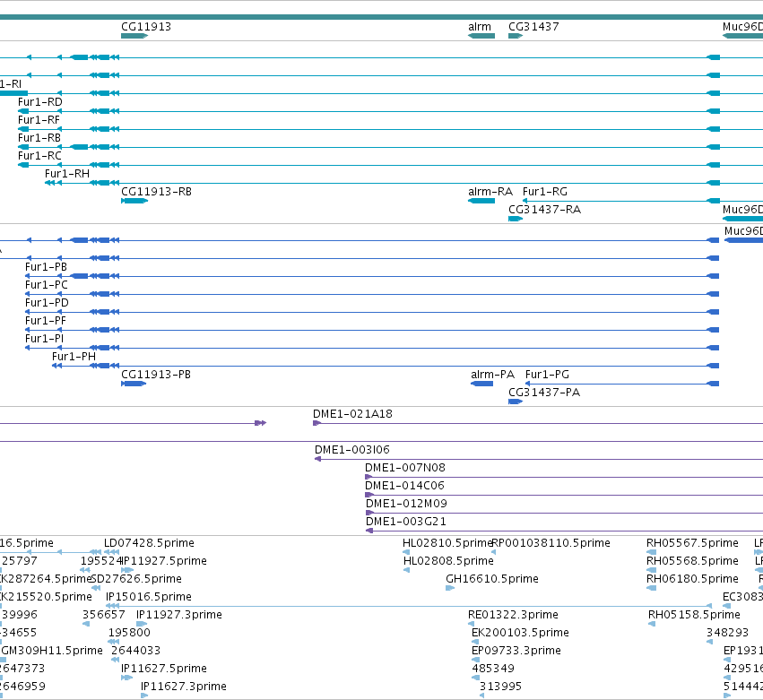Select BAC clone DME1-003G21
763x700 pixels.
pos(406,522)
